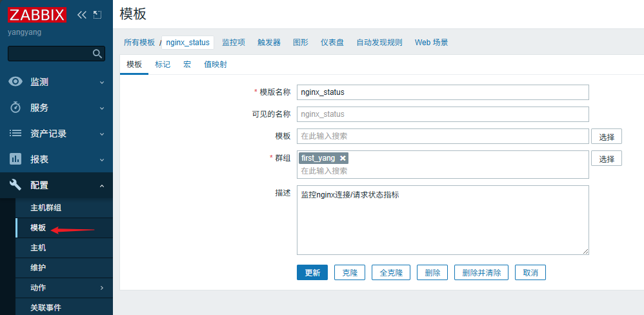The height and width of the screenshot is (315, 644).
Task: Remove the first_yang group tag
Action: pyautogui.click(x=343, y=158)
